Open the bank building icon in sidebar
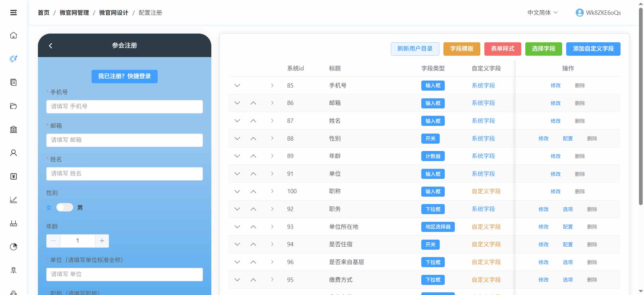The image size is (644, 295). (13, 129)
